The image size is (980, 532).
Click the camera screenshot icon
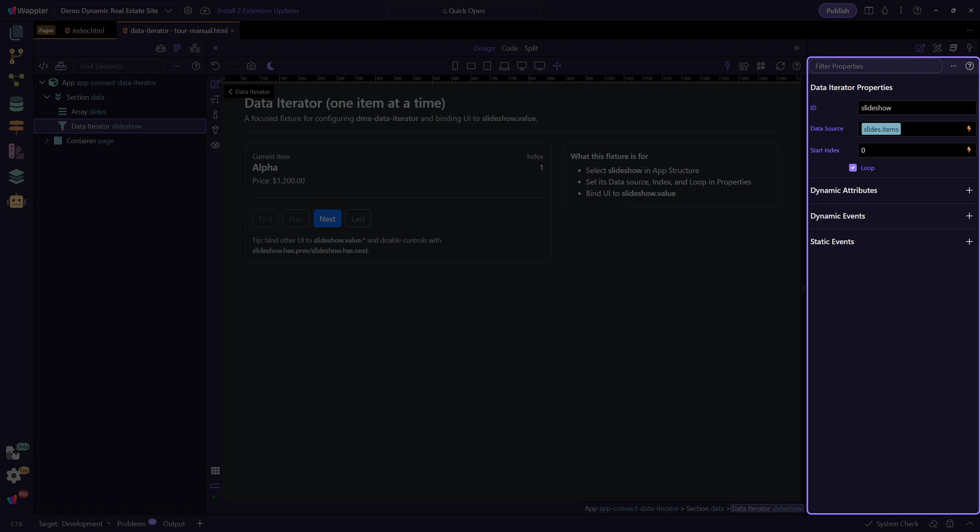pos(251,66)
